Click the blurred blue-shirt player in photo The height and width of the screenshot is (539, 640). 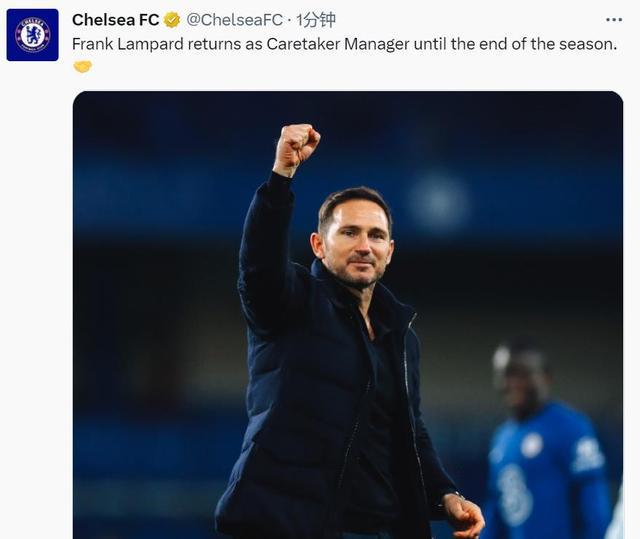point(540,450)
